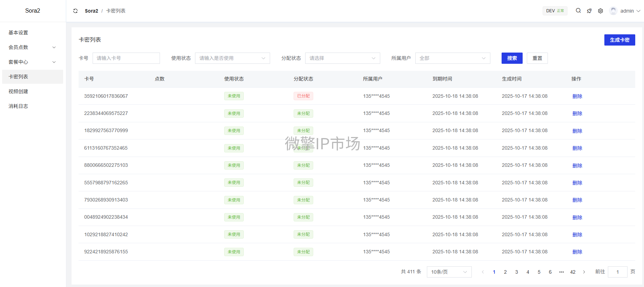This screenshot has height=287, width=644.
Task: Go to next page arrow in pagination
Action: click(x=584, y=272)
